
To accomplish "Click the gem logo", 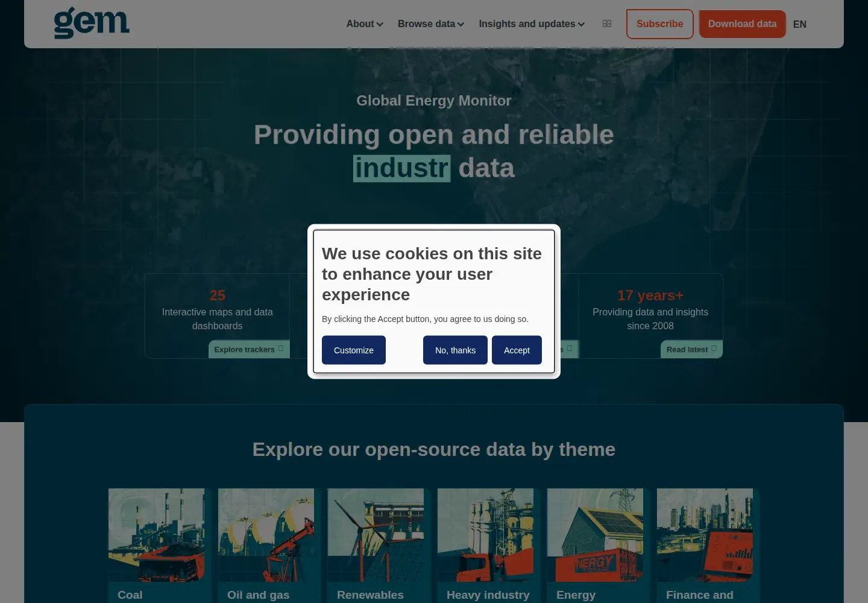I will (92, 23).
